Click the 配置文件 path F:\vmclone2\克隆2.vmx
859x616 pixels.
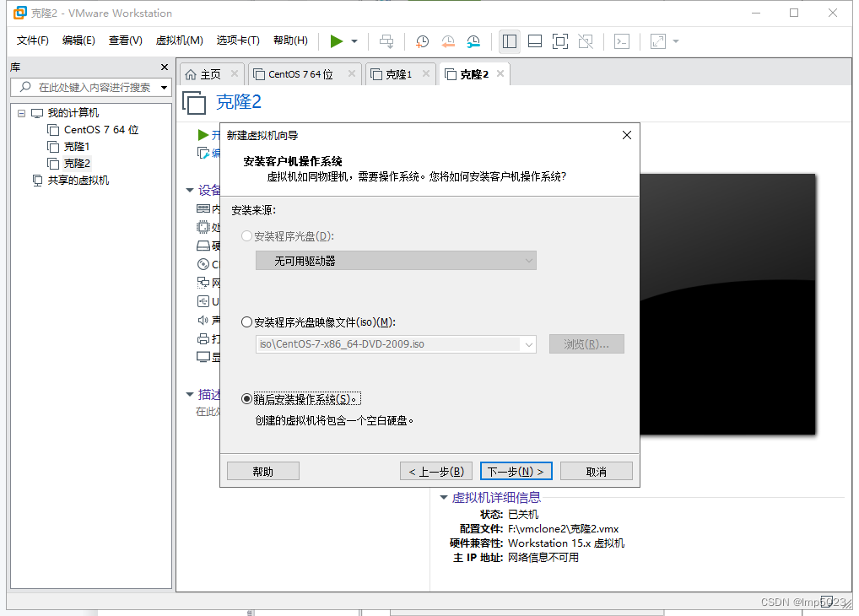[x=563, y=529]
